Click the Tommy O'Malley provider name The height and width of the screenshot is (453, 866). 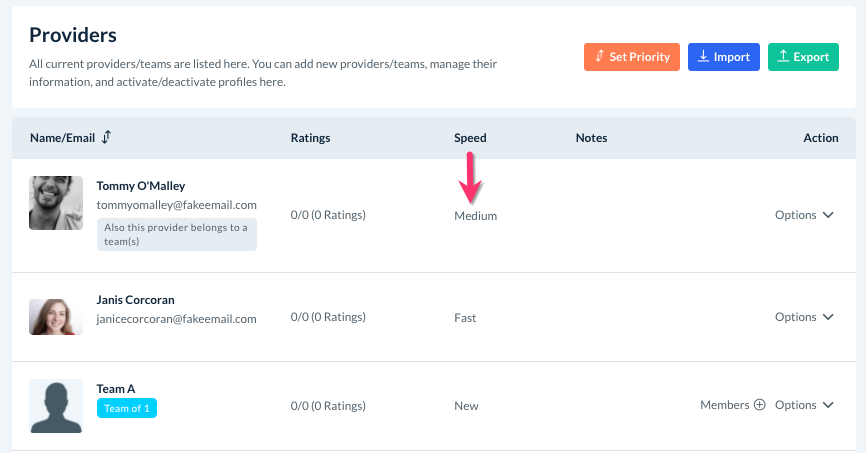[140, 186]
